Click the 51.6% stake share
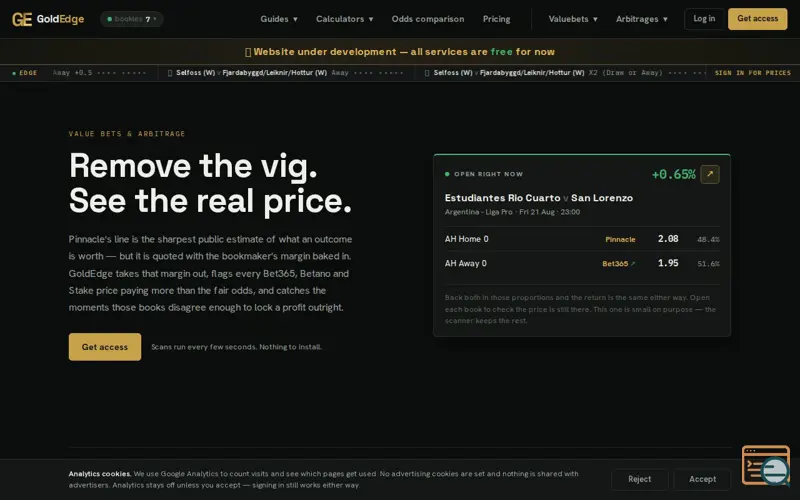The height and width of the screenshot is (500, 800). (708, 264)
